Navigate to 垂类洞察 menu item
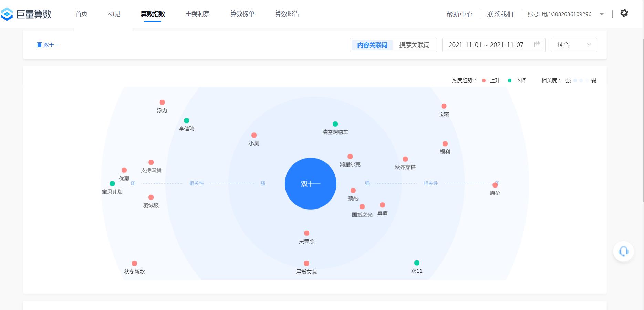The image size is (644, 310). pyautogui.click(x=197, y=14)
